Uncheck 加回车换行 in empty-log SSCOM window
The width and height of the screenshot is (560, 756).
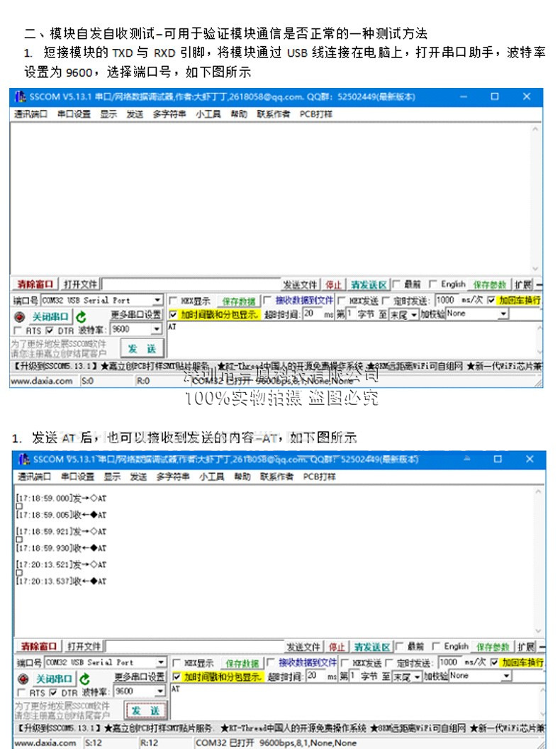[x=491, y=300]
